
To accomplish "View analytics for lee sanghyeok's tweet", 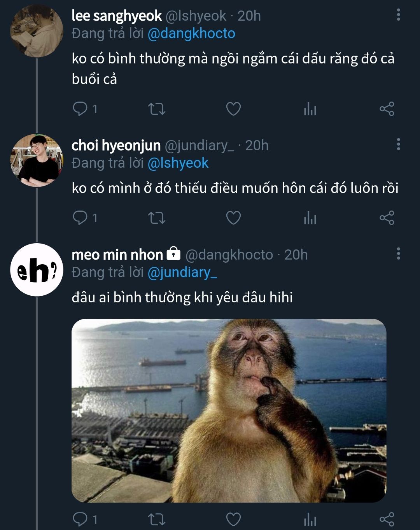I will [x=310, y=109].
